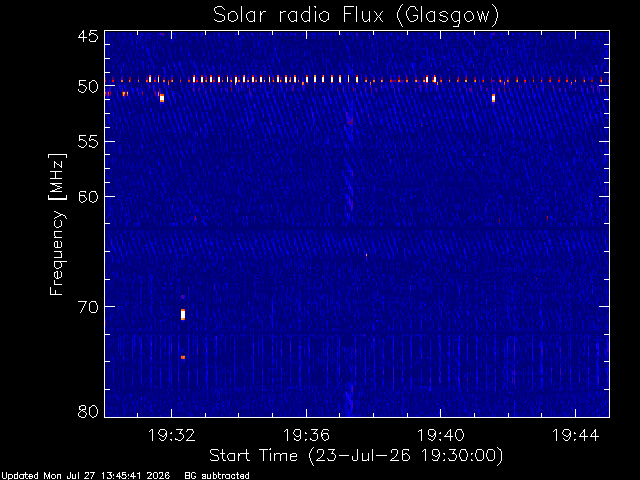Select the 19:44 time axis label
Image resolution: width=640 pixels, height=480 pixels.
[576, 435]
